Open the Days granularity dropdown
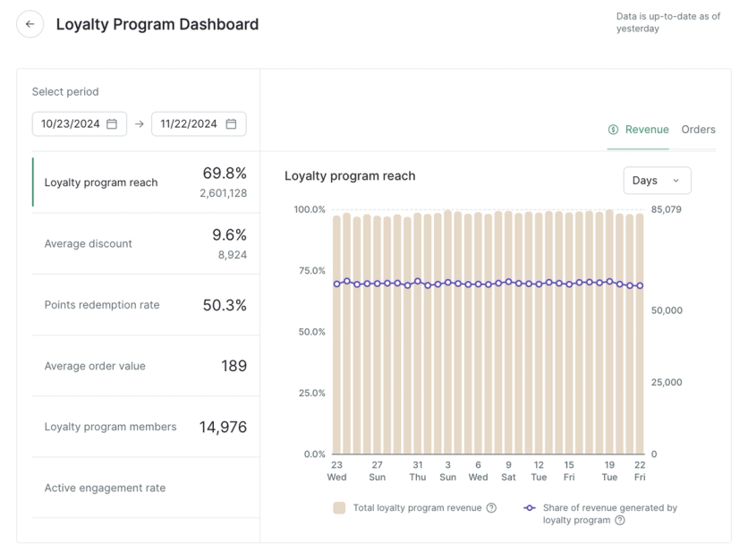Image resolution: width=748 pixels, height=560 pixels. [657, 180]
